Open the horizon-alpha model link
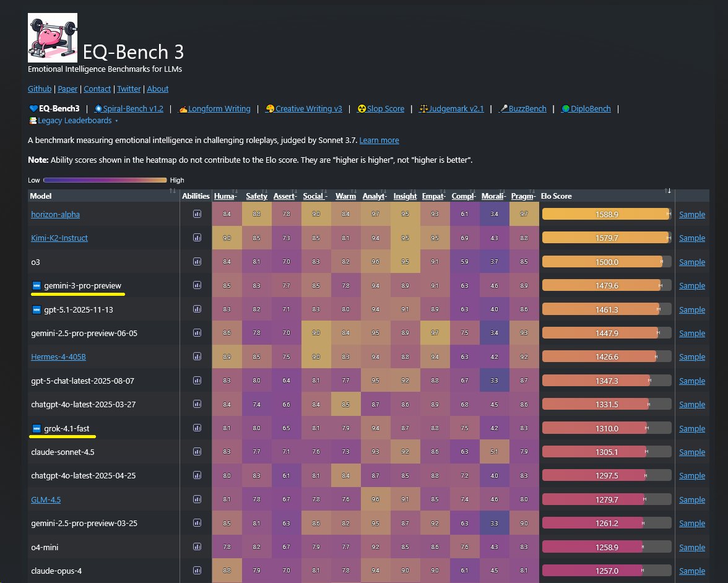Screen dimensions: 728x583 (x=55, y=214)
